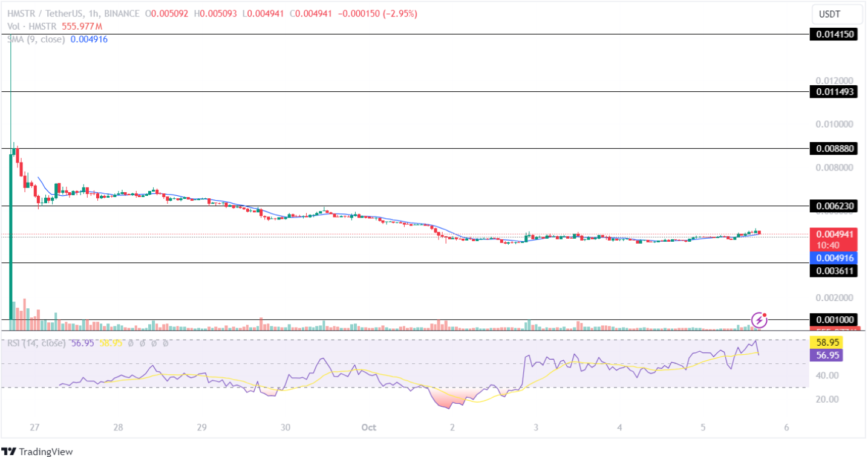
Task: Click the 0.008880 price level label
Action: [x=834, y=148]
